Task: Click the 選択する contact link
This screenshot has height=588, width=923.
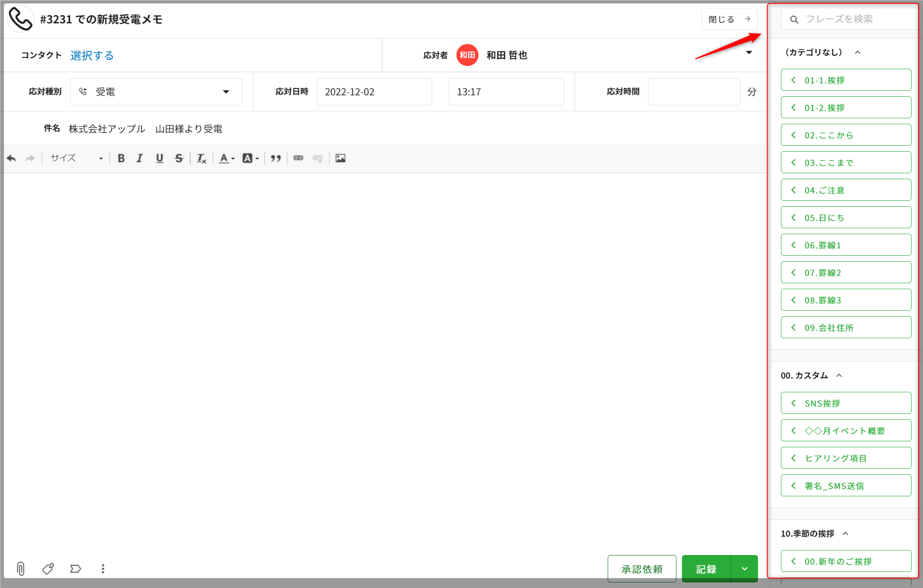Action: (92, 55)
